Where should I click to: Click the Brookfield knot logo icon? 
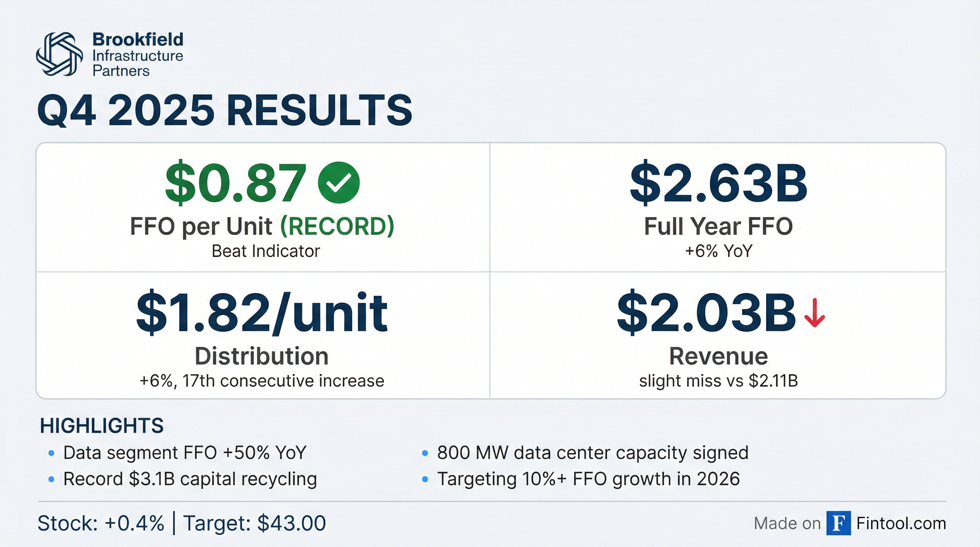(59, 54)
